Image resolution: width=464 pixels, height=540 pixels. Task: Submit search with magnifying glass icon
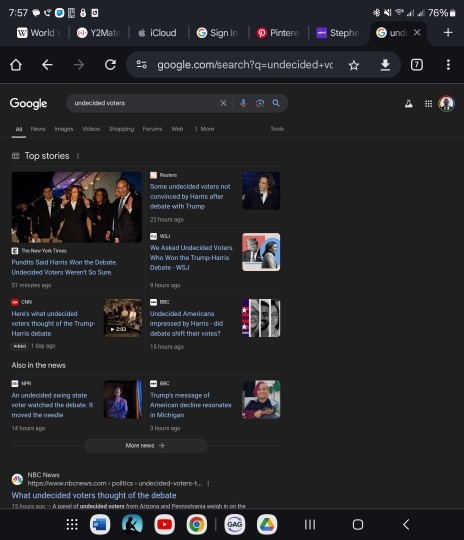(276, 103)
